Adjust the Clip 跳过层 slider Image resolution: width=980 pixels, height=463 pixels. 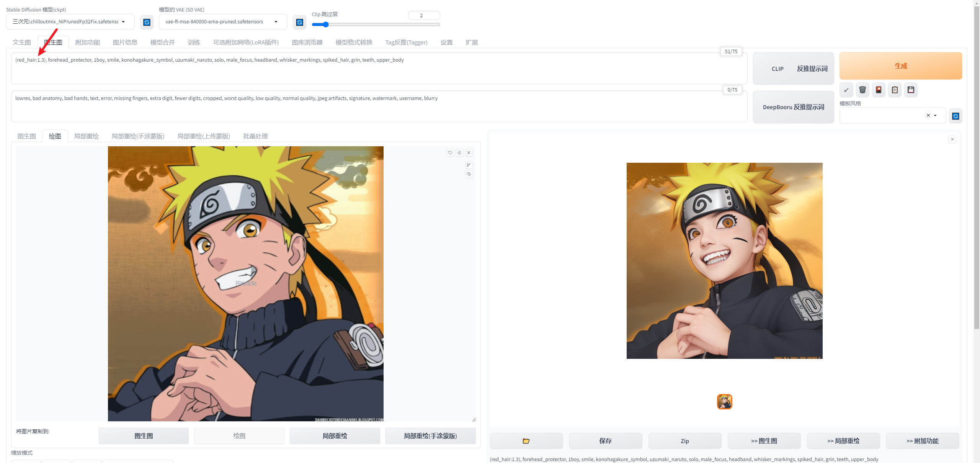click(376, 25)
